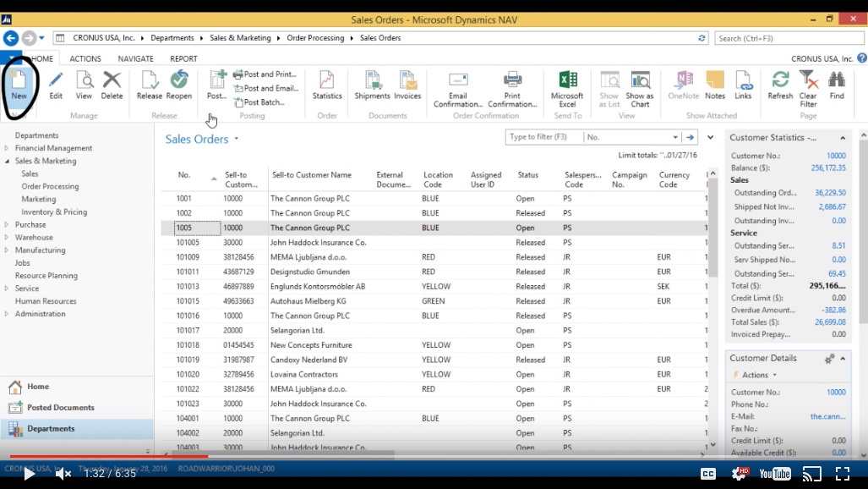Open order Statistics

[327, 85]
